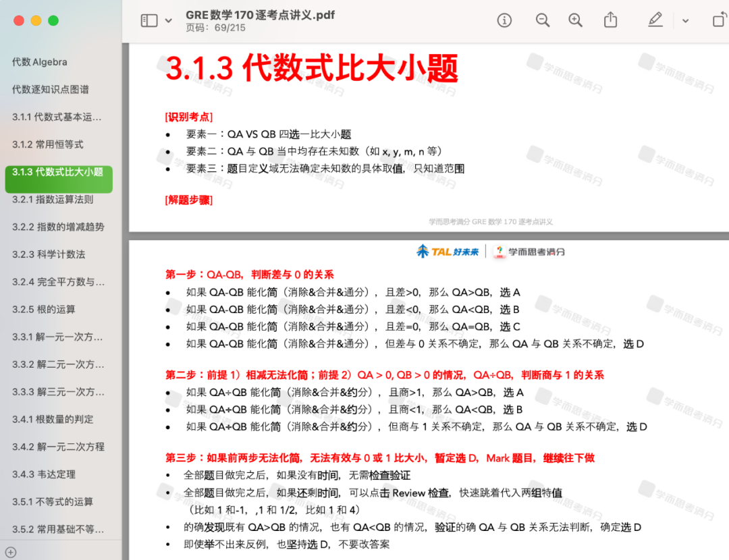The height and width of the screenshot is (560, 729).
Task: Open the 3.2.3 科学计数法 outline entry
Action: click(x=49, y=254)
